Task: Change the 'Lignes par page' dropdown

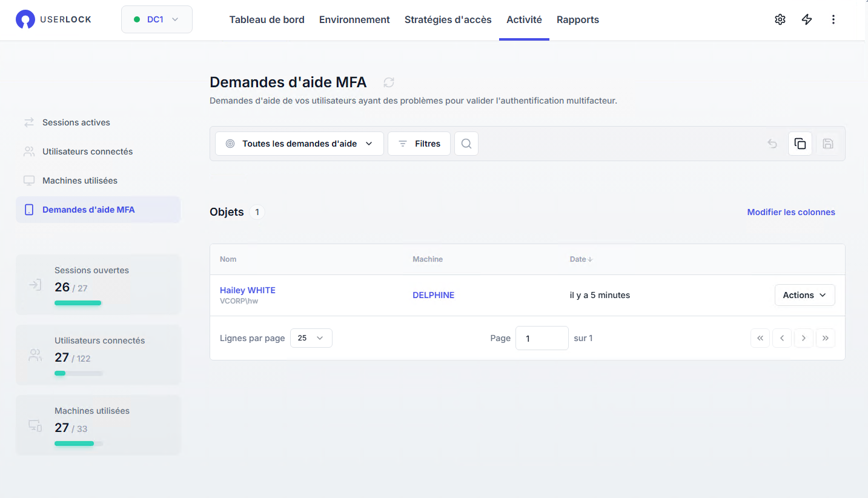Action: [x=311, y=338]
